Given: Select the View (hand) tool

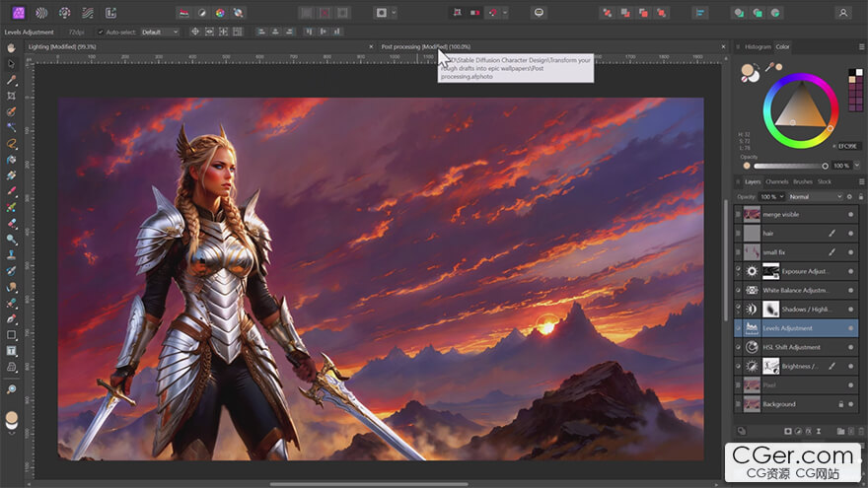Looking at the screenshot, I should pyautogui.click(x=11, y=48).
